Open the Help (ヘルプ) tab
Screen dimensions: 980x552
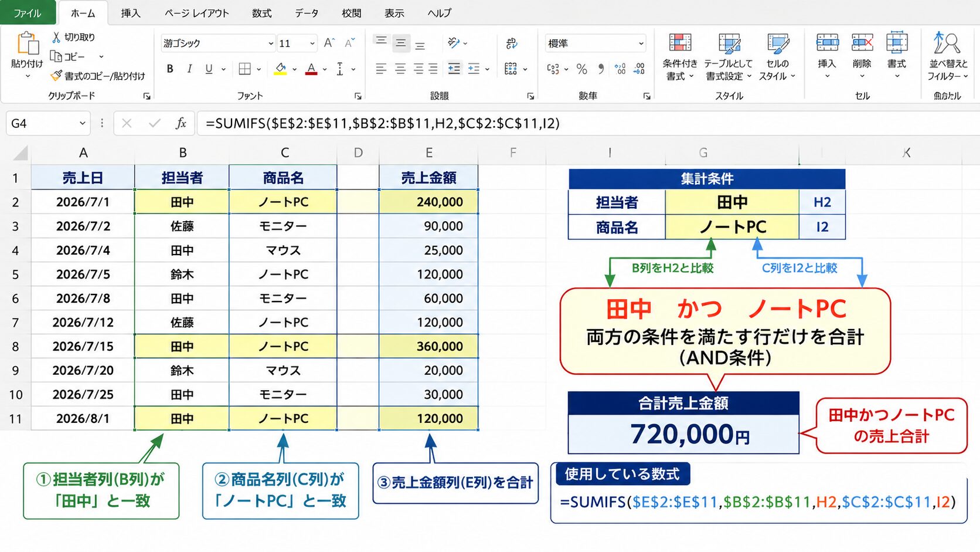tap(440, 13)
